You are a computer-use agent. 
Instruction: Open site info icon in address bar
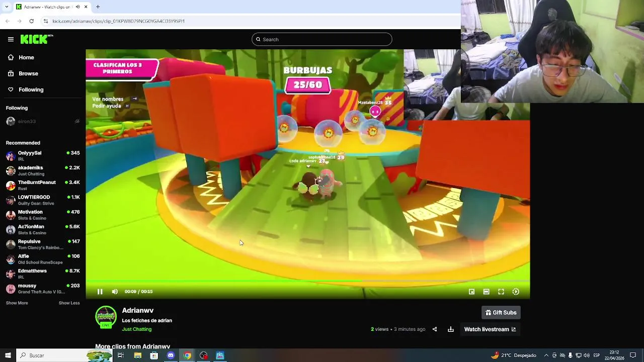[46, 21]
